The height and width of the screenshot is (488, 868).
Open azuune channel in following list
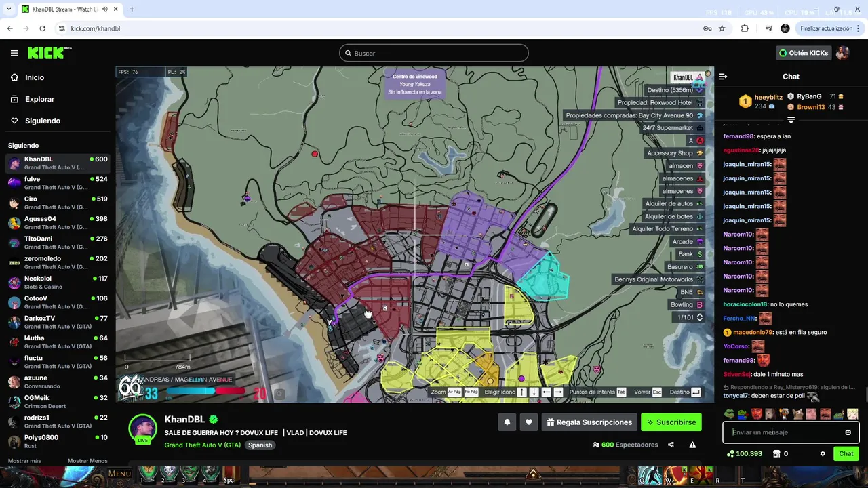pos(58,382)
